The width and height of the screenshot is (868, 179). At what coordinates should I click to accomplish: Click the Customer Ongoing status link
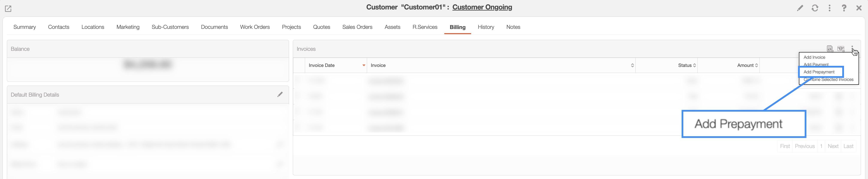tap(482, 7)
